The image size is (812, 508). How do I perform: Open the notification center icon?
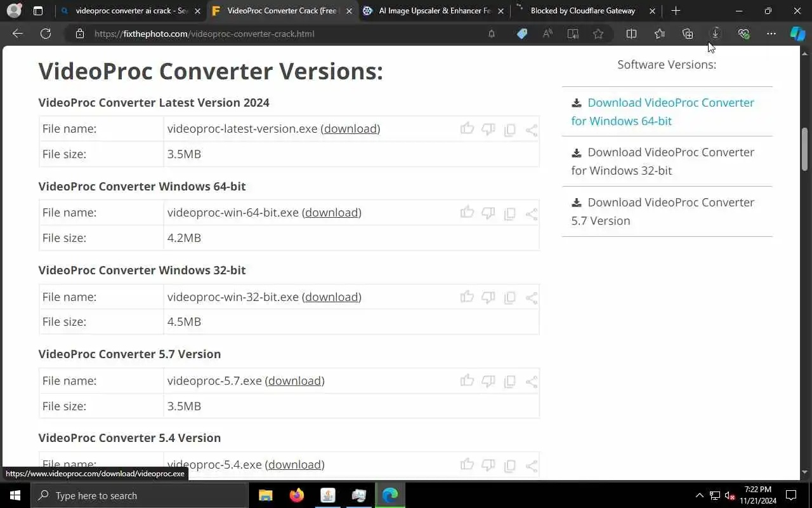[x=791, y=495]
